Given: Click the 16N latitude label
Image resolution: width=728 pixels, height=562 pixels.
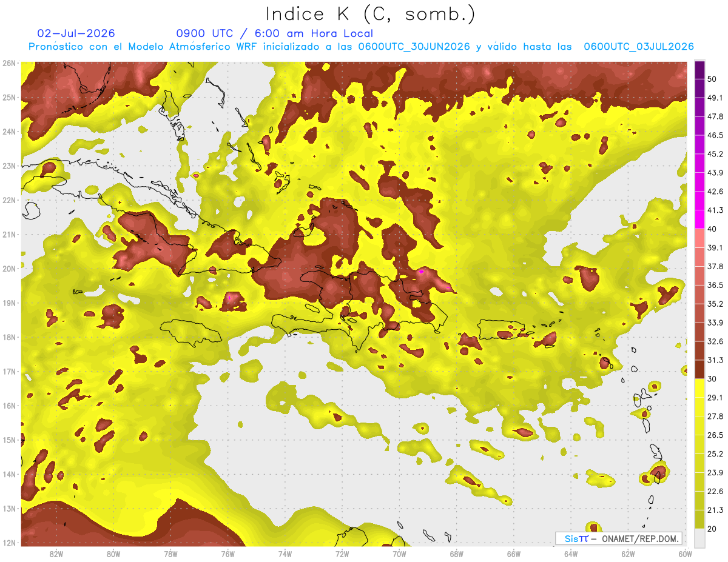Looking at the screenshot, I should (9, 406).
